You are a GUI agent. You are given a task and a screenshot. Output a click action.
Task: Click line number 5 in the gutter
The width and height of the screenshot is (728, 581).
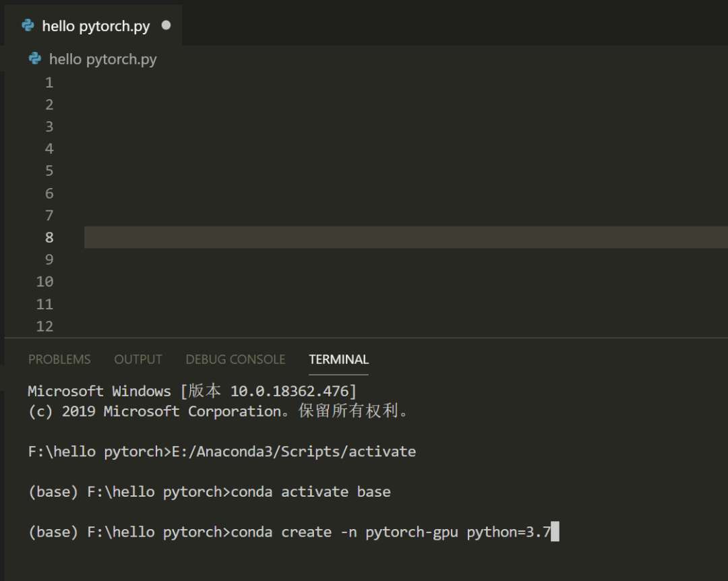click(49, 171)
